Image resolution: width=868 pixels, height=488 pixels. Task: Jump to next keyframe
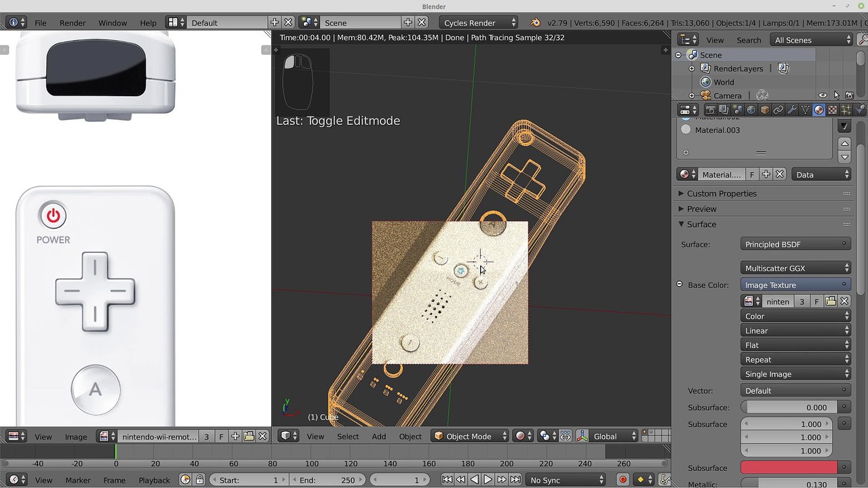[x=501, y=480]
